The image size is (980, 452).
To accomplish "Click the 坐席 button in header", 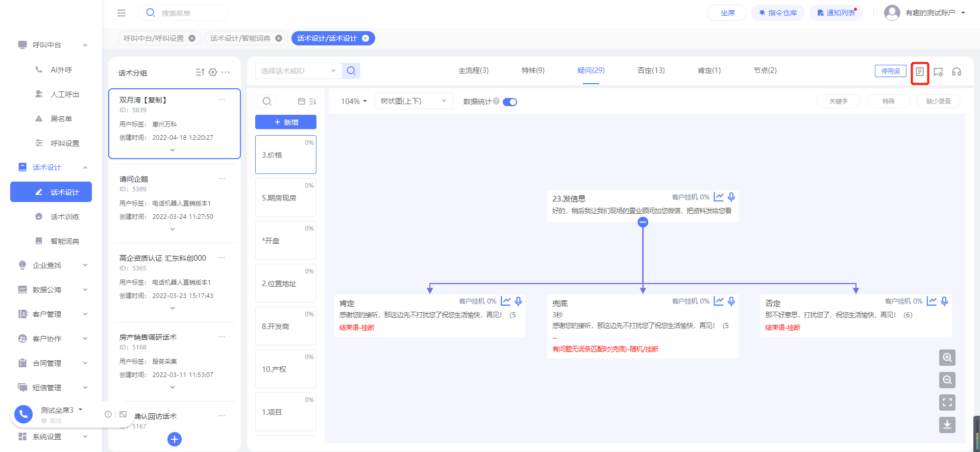I will tap(727, 13).
